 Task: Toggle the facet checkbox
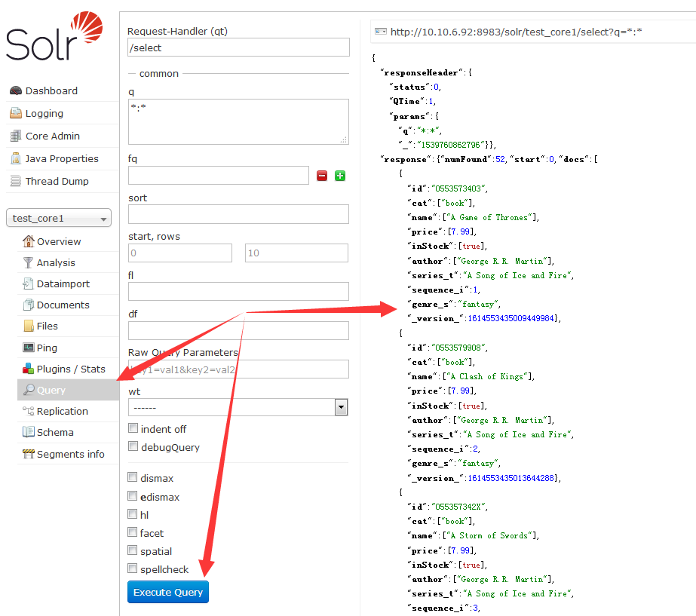pyautogui.click(x=132, y=532)
